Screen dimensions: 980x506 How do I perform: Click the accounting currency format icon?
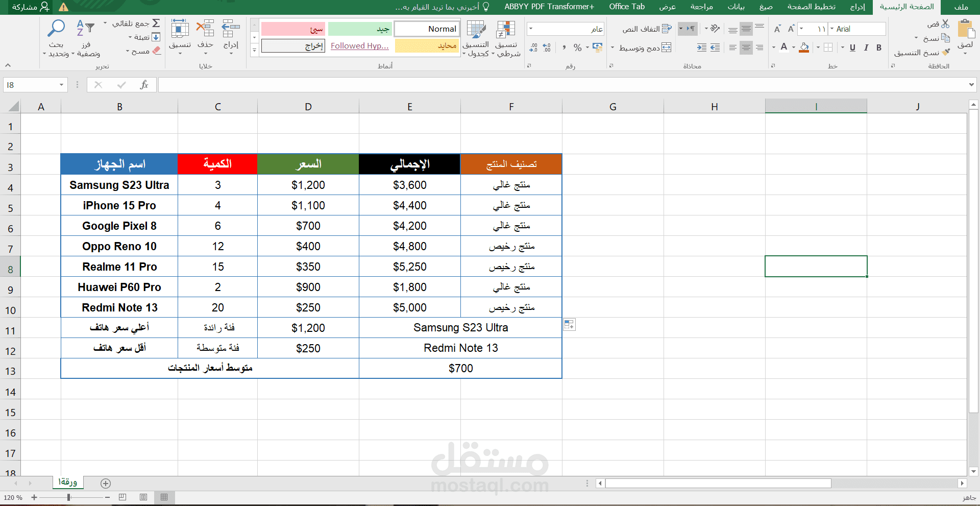coord(597,47)
